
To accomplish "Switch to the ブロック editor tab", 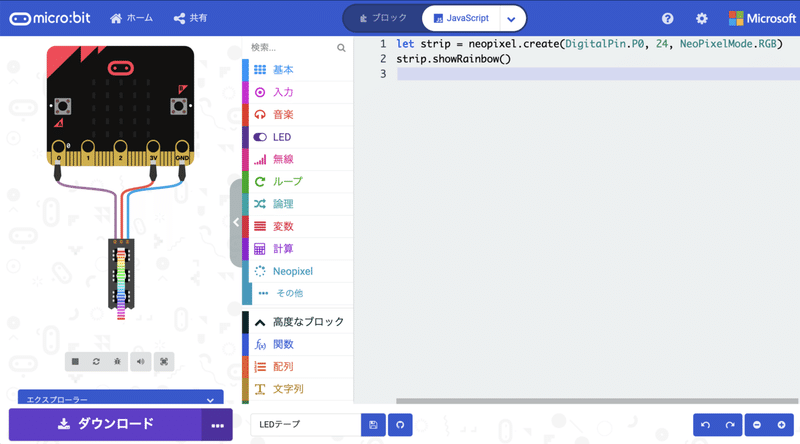I will click(384, 18).
